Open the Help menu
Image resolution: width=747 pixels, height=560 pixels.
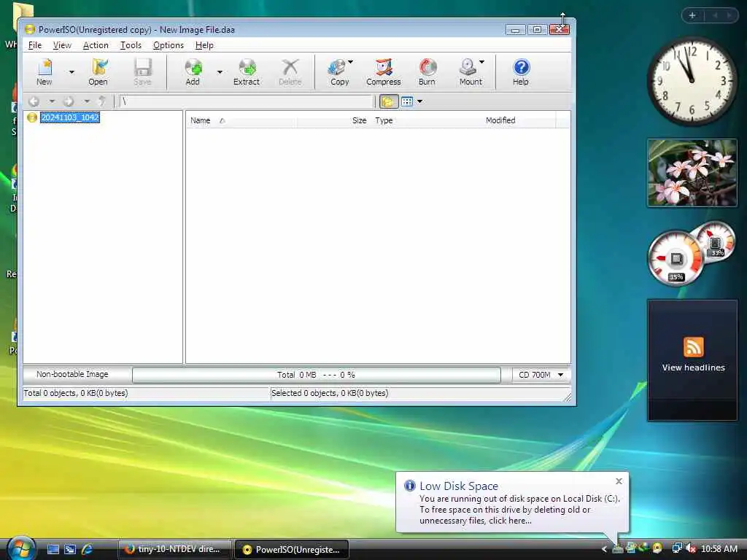(204, 45)
